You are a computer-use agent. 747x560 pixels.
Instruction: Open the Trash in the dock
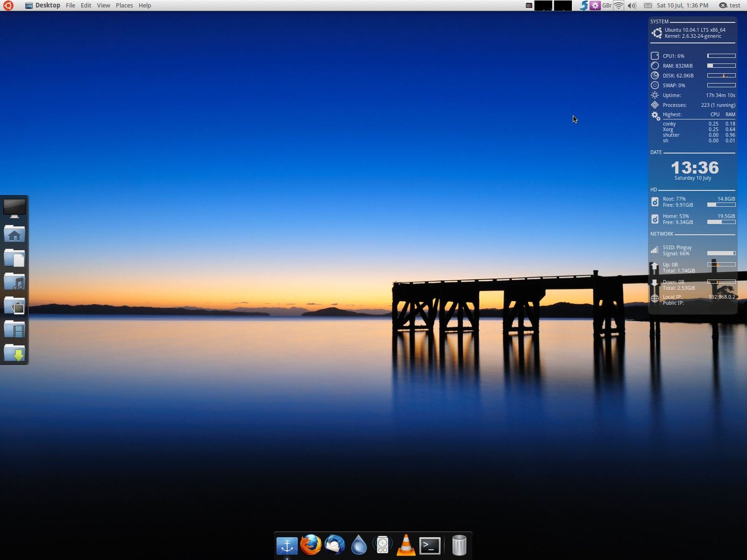point(459,545)
